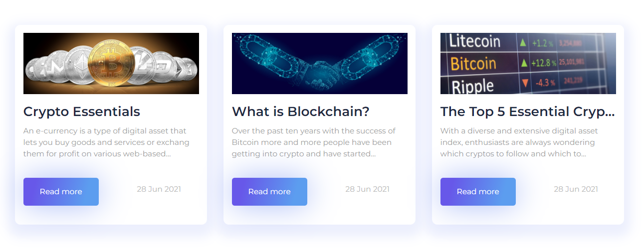Open the Crypto Essentials coins thumbnail
The height and width of the screenshot is (250, 644).
click(111, 63)
